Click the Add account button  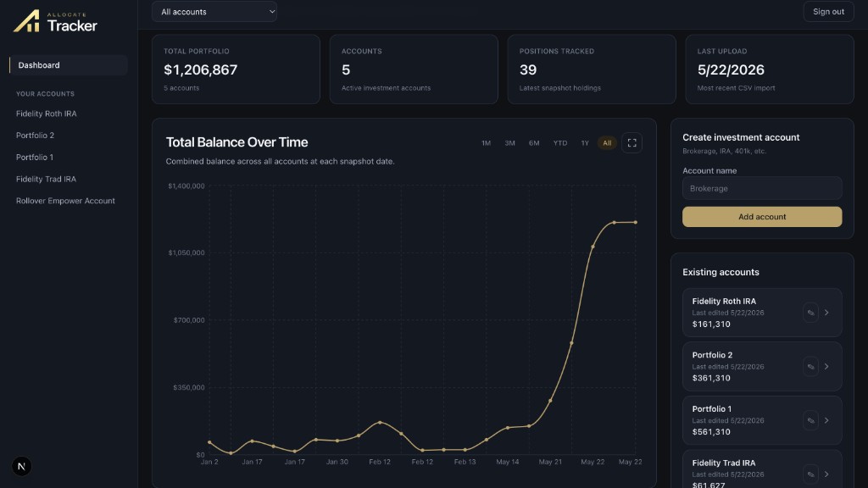(x=762, y=217)
